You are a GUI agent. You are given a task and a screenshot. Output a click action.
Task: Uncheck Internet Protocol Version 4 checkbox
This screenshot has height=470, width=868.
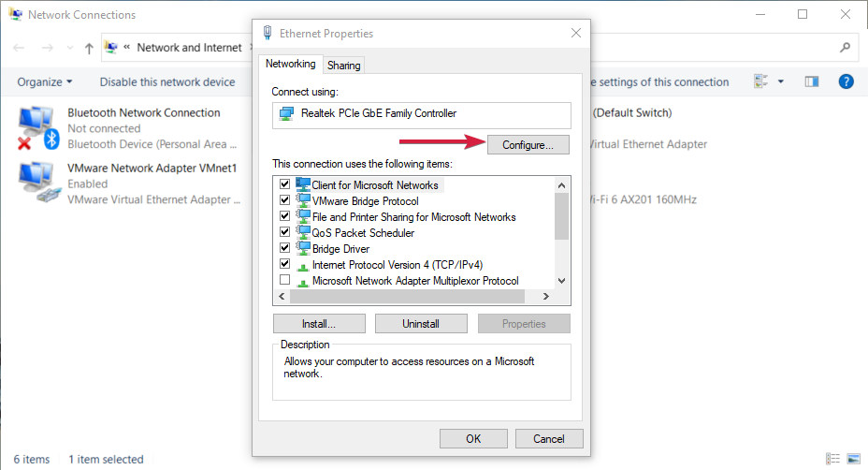284,264
